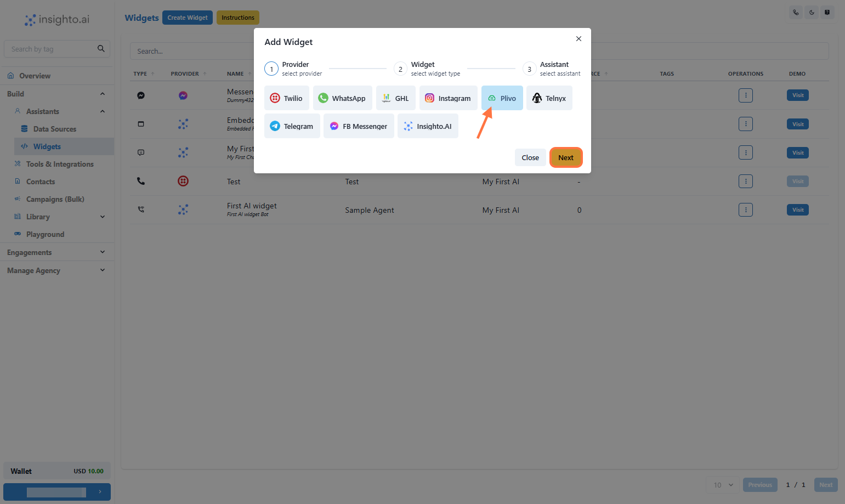845x504 pixels.
Task: Open operations menu for My First row
Action: pyautogui.click(x=746, y=152)
